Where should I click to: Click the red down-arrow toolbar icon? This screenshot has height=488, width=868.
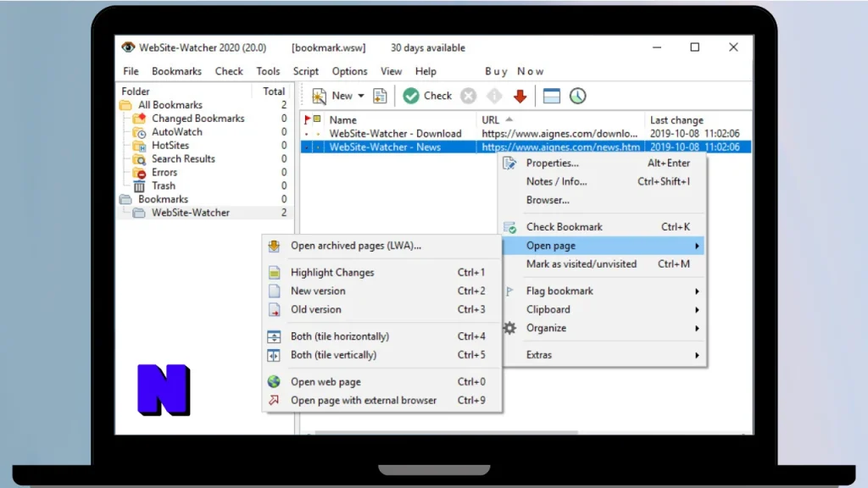coord(520,96)
